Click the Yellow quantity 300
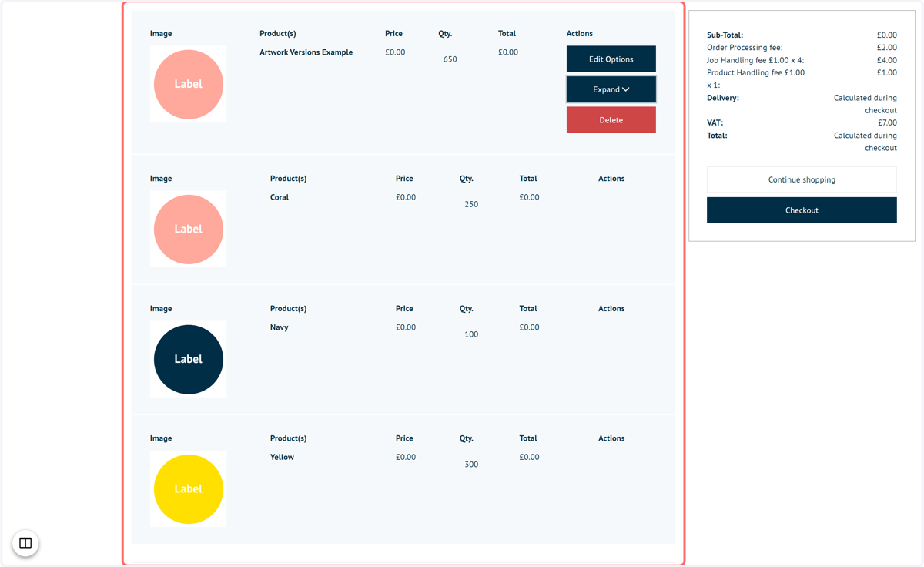924x567 pixels. pyautogui.click(x=471, y=465)
